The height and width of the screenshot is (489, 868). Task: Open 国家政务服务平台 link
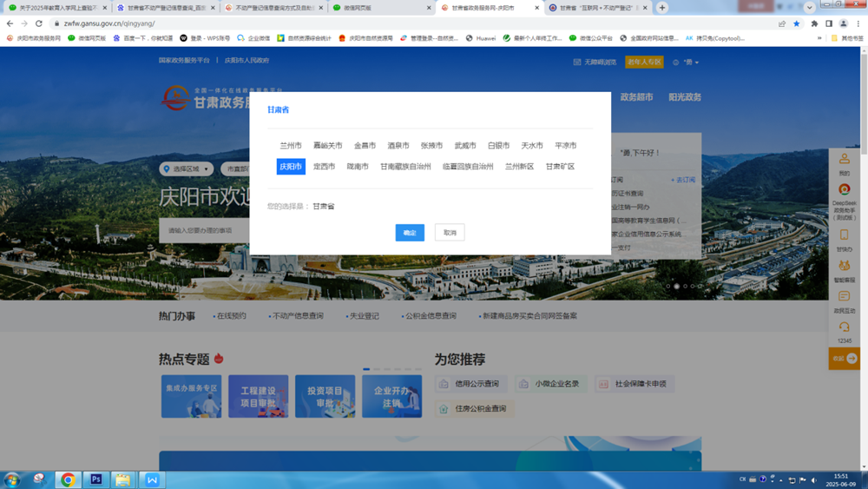tap(184, 60)
